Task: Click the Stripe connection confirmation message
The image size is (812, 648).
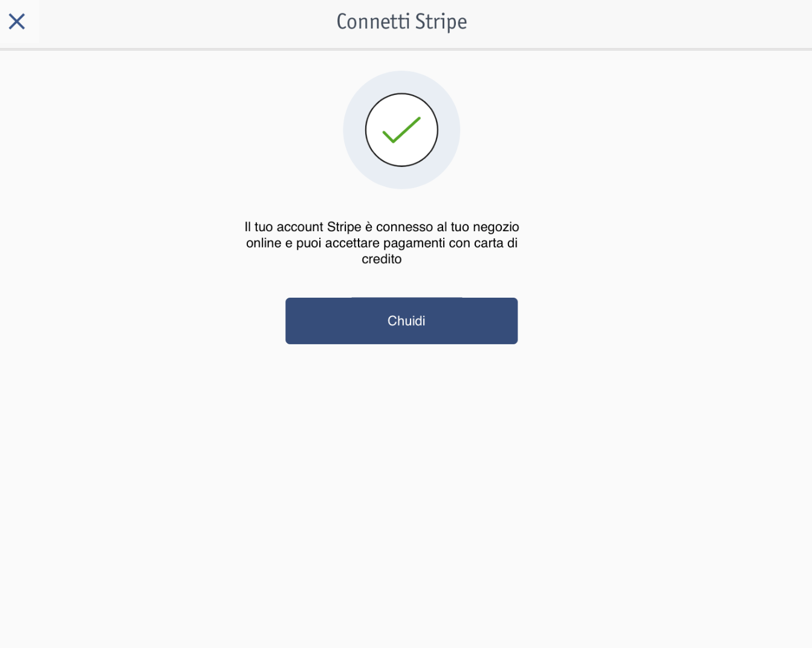Action: [x=382, y=243]
